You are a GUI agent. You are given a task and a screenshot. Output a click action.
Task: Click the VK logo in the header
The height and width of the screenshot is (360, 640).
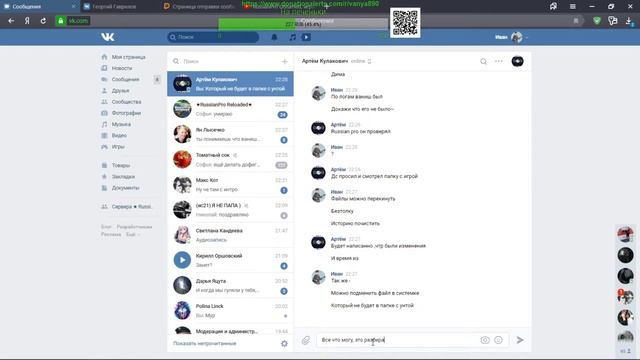pos(108,37)
